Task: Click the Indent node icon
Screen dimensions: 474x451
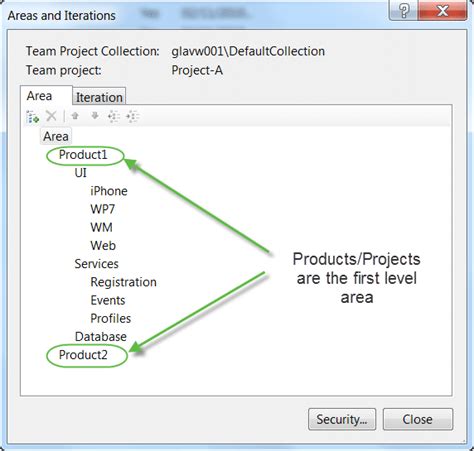Action: point(133,116)
